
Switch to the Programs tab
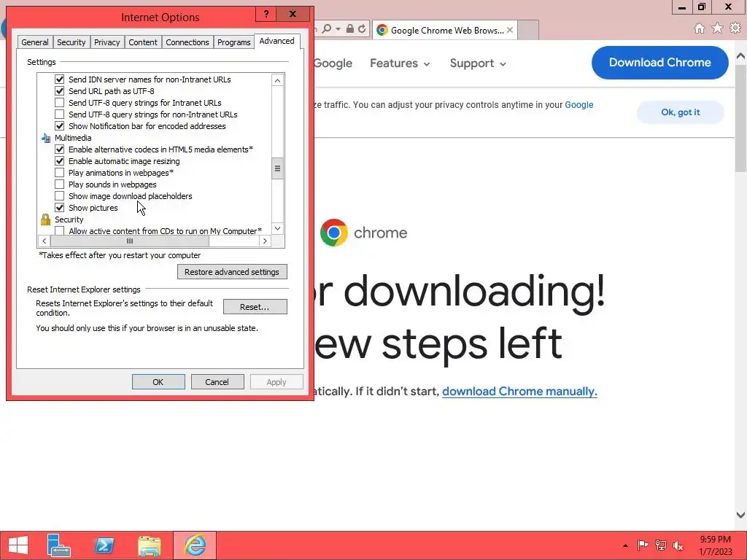click(233, 42)
